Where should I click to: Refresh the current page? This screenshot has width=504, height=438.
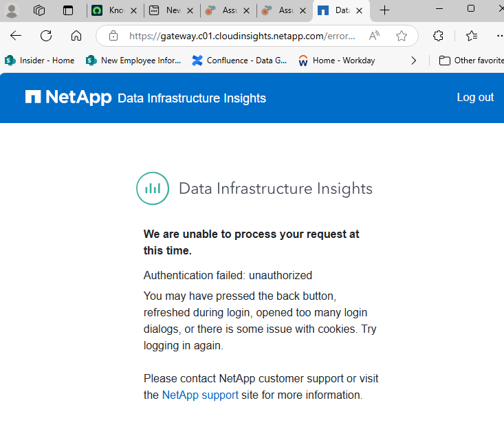click(46, 36)
